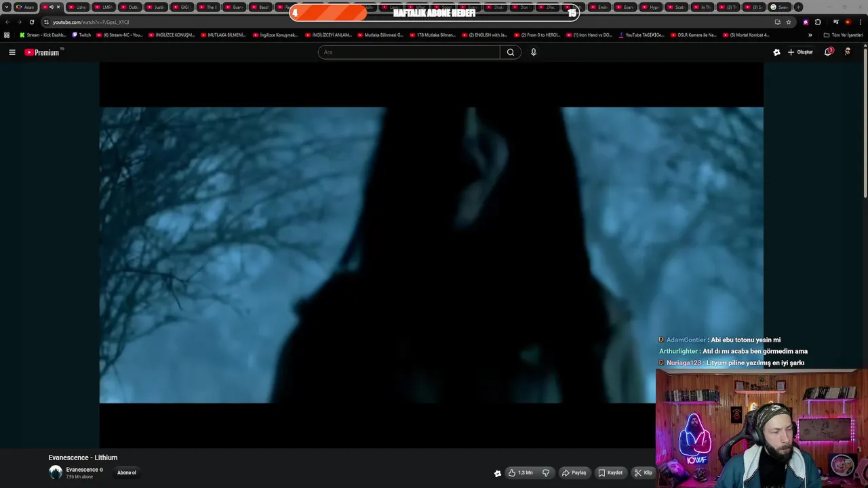
Task: Go forward with browser forward arrow
Action: pos(19,22)
